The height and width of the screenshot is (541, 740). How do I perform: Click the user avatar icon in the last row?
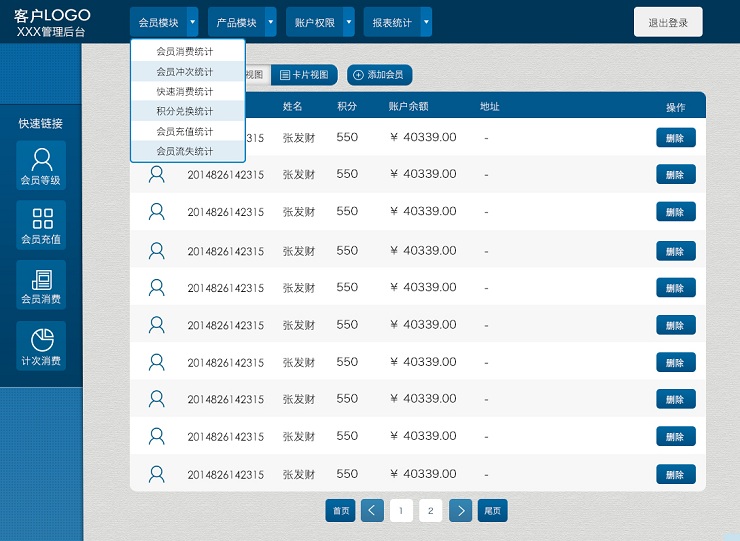click(156, 473)
